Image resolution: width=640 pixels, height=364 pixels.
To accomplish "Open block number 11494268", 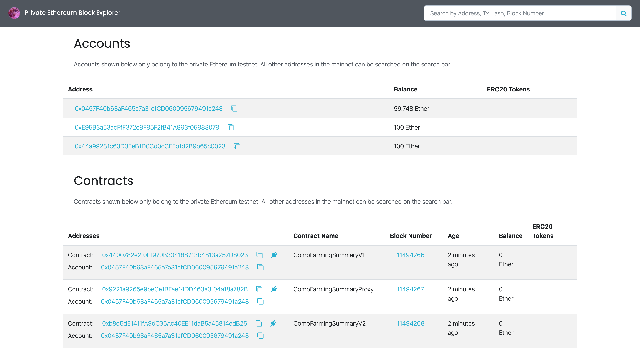I will [x=410, y=323].
